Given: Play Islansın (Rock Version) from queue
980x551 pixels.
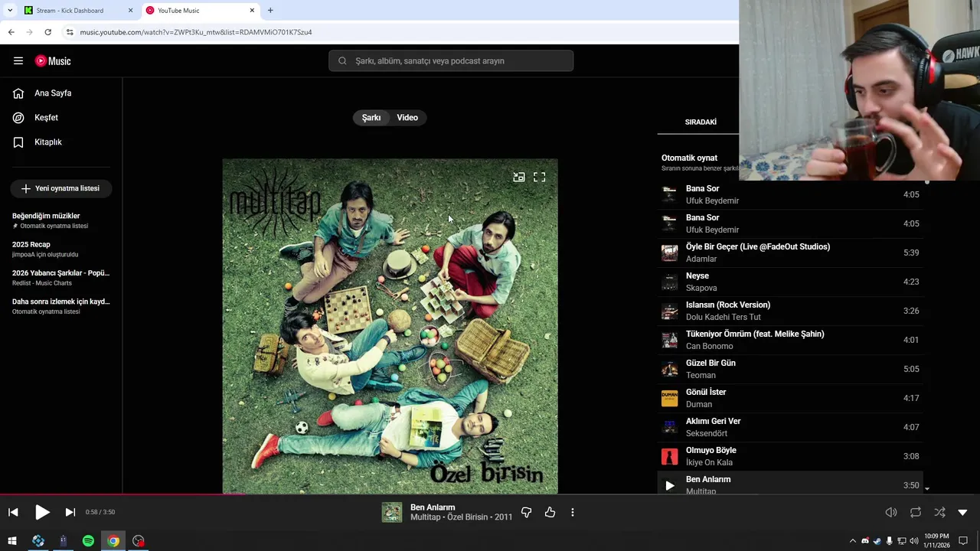Looking at the screenshot, I should pyautogui.click(x=790, y=311).
